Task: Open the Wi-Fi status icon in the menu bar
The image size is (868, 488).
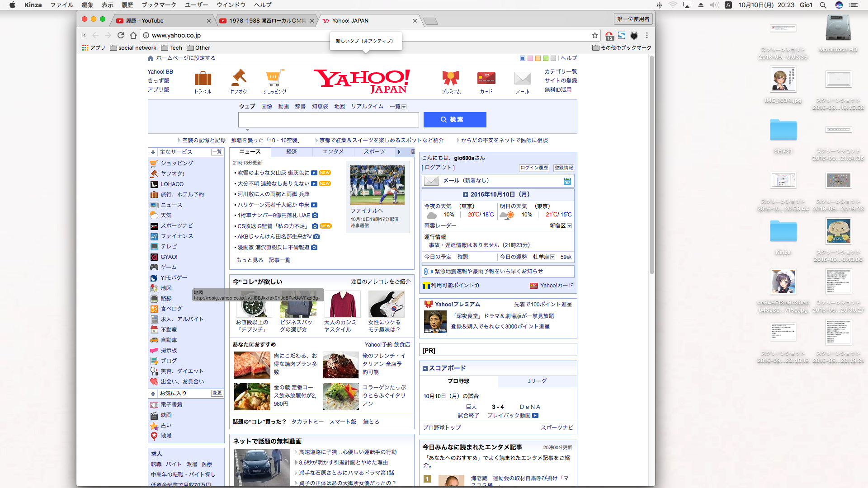Action: pyautogui.click(x=673, y=5)
